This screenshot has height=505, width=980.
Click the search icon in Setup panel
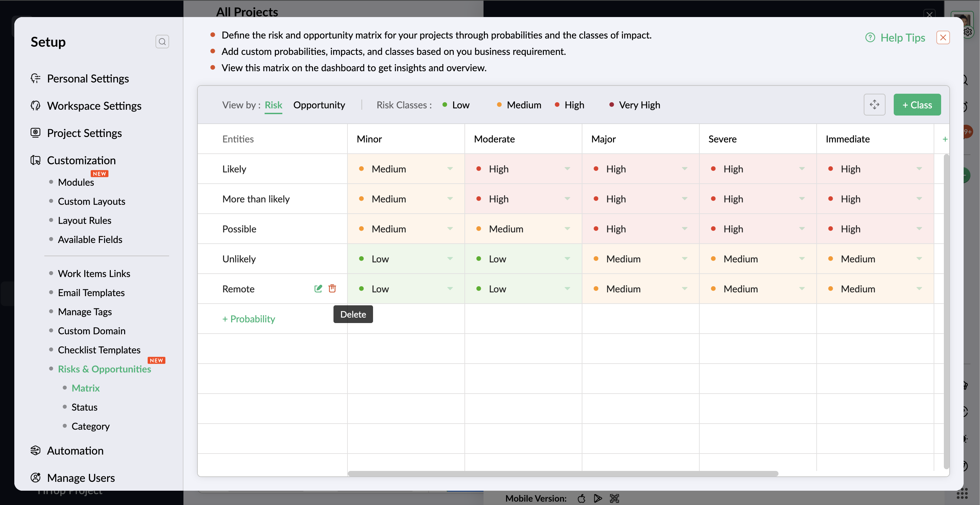pyautogui.click(x=162, y=42)
